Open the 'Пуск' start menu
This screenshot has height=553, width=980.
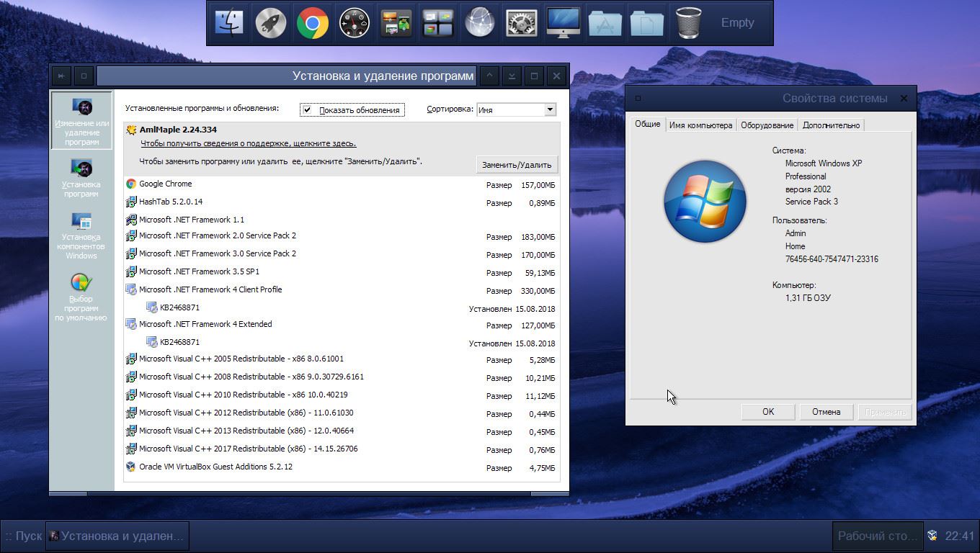[x=23, y=536]
